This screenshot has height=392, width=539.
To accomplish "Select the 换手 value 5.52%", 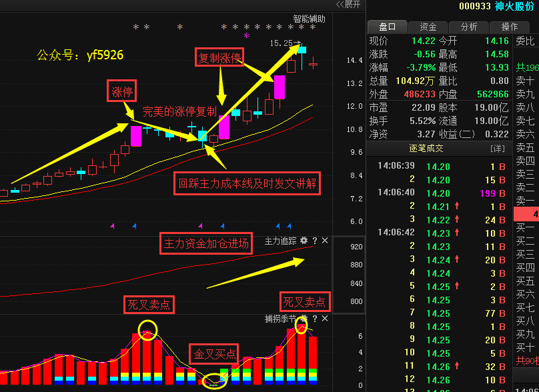I will click(422, 121).
